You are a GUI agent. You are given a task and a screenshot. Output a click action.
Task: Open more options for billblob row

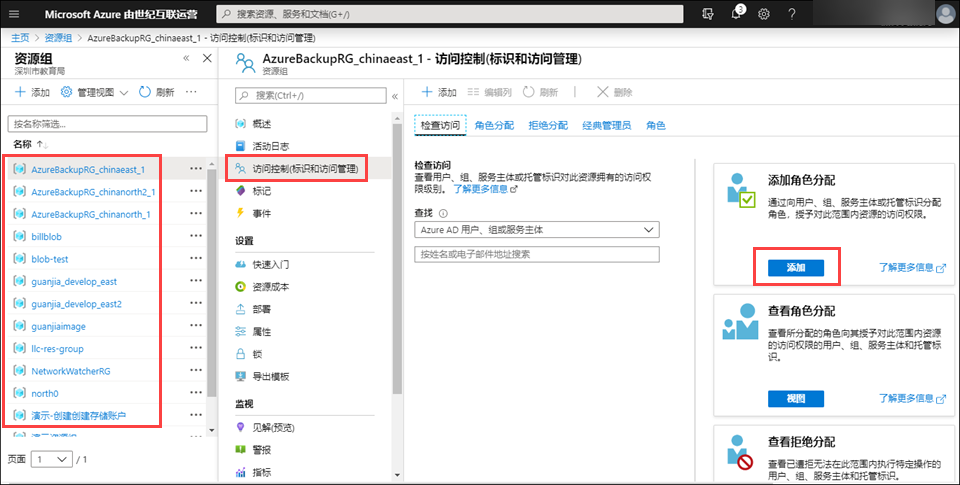pos(196,237)
